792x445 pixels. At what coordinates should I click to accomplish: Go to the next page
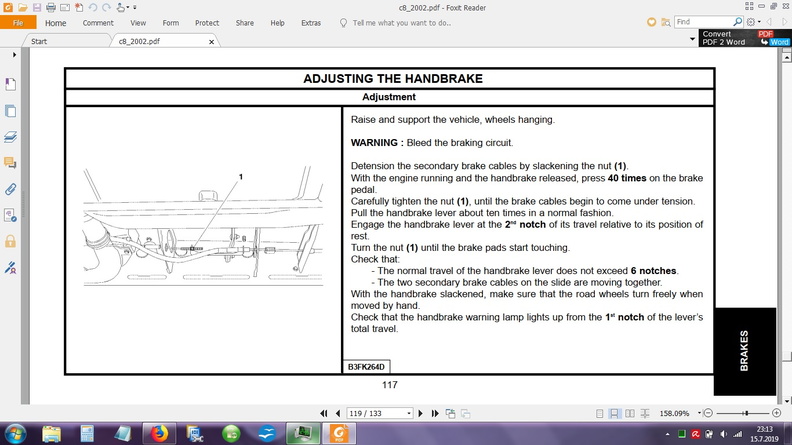pyautogui.click(x=420, y=413)
